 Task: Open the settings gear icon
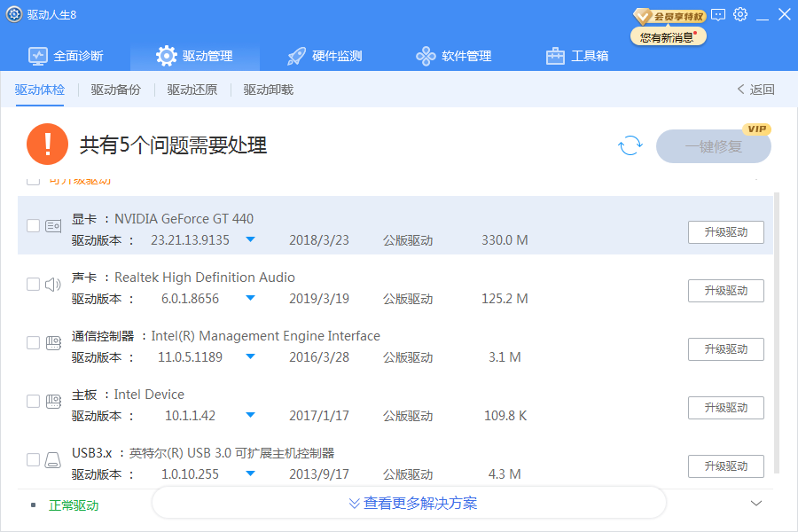(740, 14)
